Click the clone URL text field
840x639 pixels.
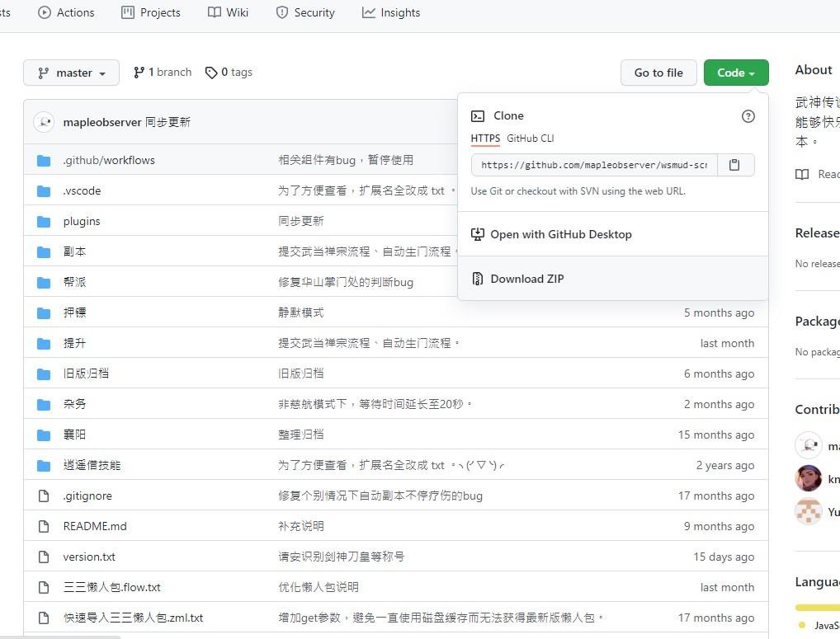593,165
